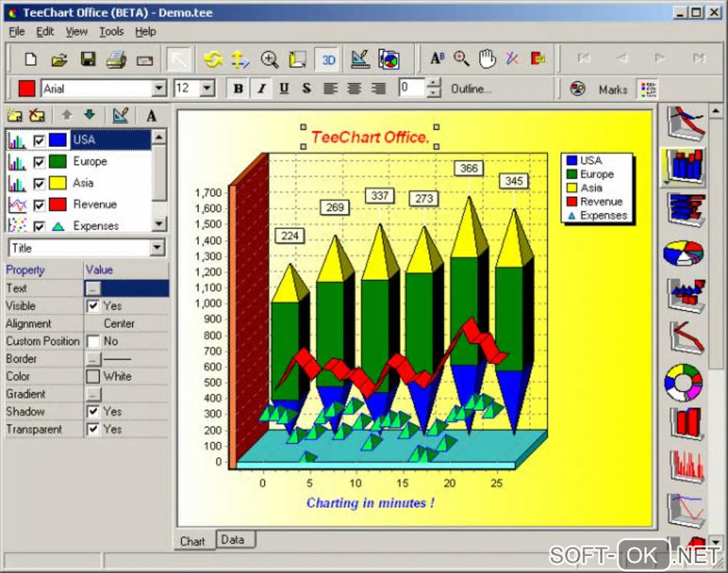Open the Arial font dropdown
Viewport: 728px width, 573px height.
point(158,88)
